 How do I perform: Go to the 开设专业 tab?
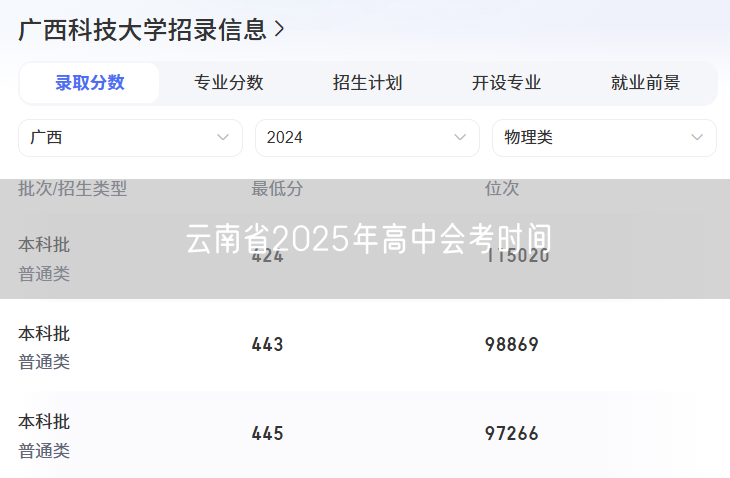point(507,83)
